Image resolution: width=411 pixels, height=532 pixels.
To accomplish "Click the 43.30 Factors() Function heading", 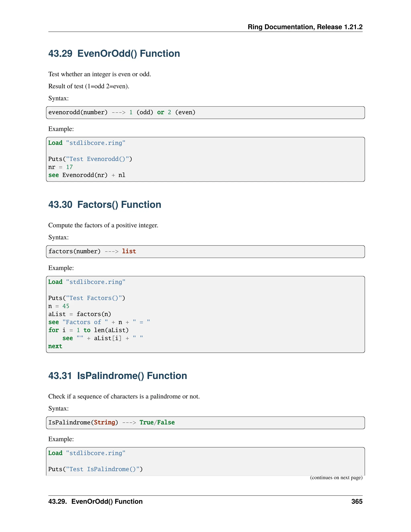I will pyautogui.click(x=105, y=205).
